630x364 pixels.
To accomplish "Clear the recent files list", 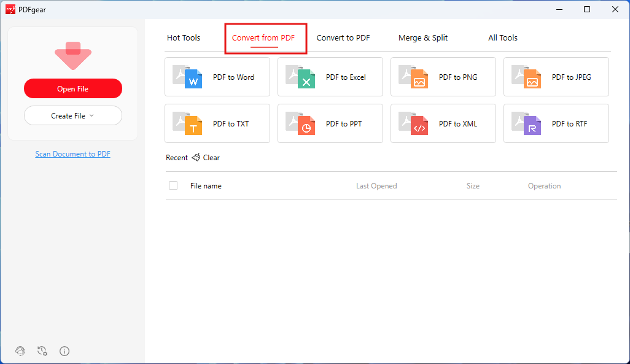I will click(x=206, y=158).
